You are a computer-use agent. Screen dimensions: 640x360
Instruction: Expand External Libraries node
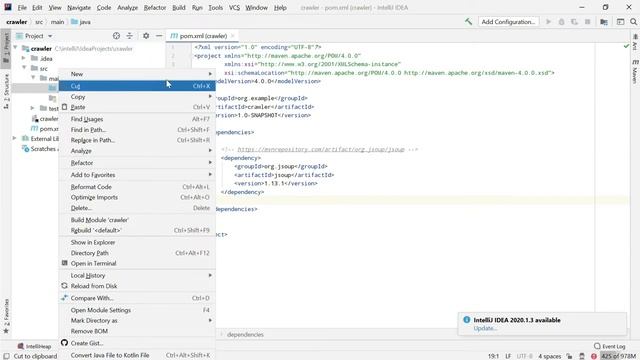[x=15, y=138]
